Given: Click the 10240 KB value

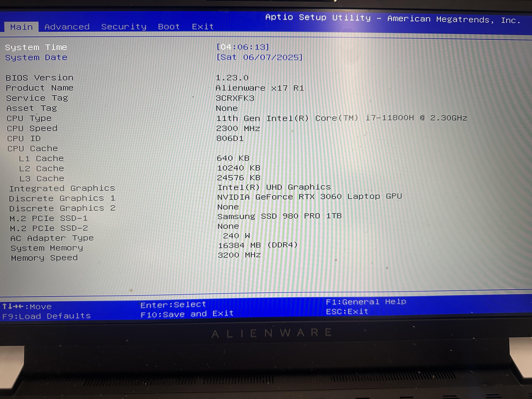Looking at the screenshot, I should (x=239, y=168).
